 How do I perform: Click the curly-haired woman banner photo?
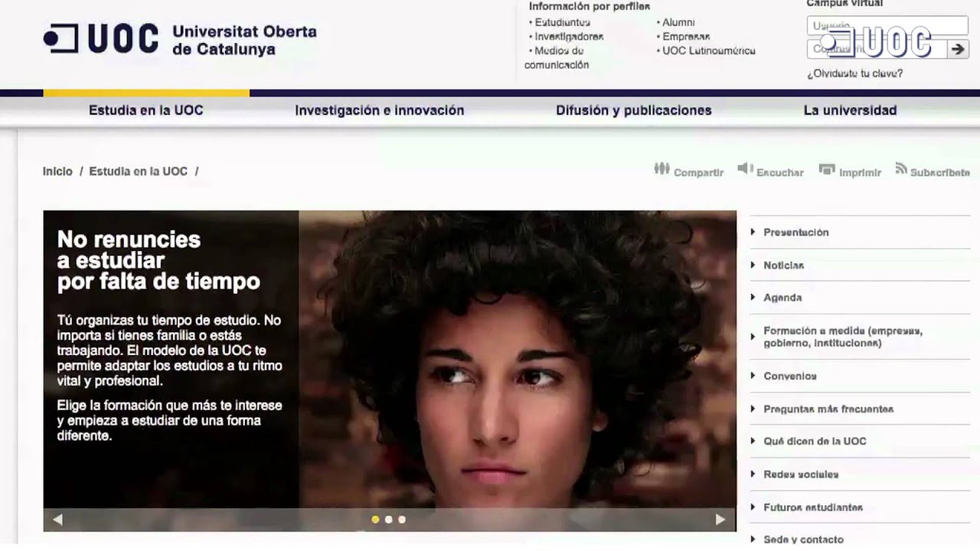click(x=518, y=360)
